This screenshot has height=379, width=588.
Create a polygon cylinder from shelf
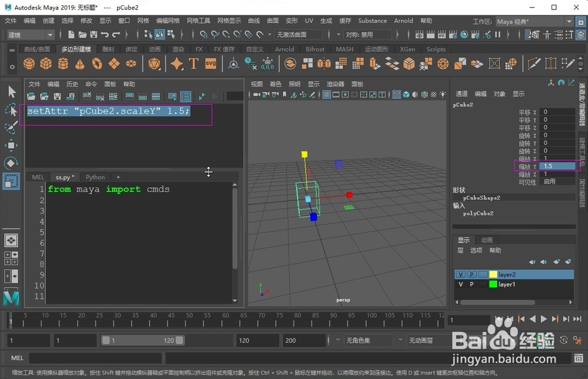coord(63,63)
